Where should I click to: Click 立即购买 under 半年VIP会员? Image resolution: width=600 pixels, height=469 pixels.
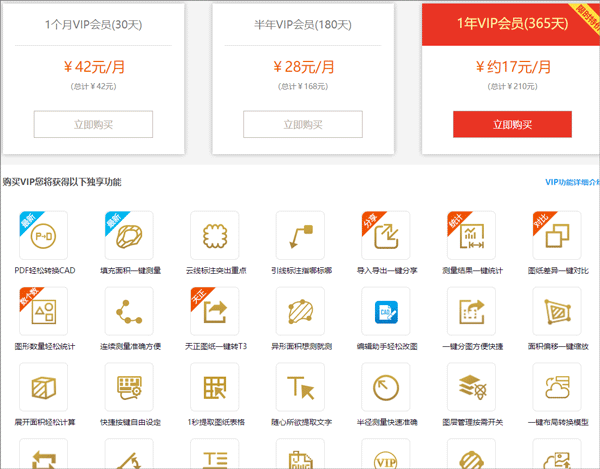(303, 124)
